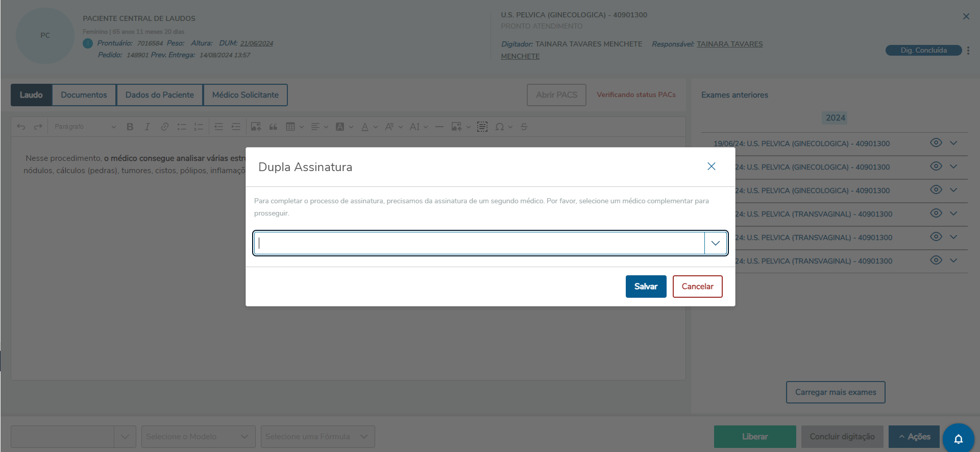Click the bold formatting icon

130,127
